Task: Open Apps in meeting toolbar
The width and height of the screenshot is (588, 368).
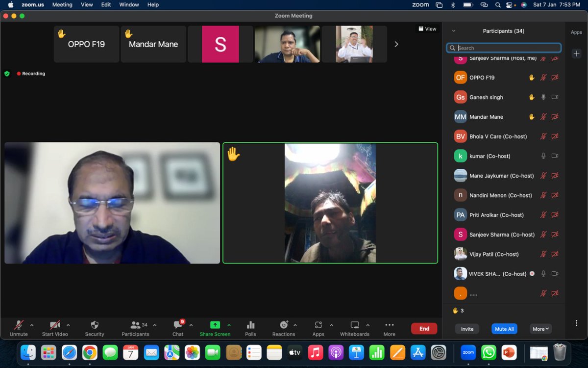Action: [318, 328]
